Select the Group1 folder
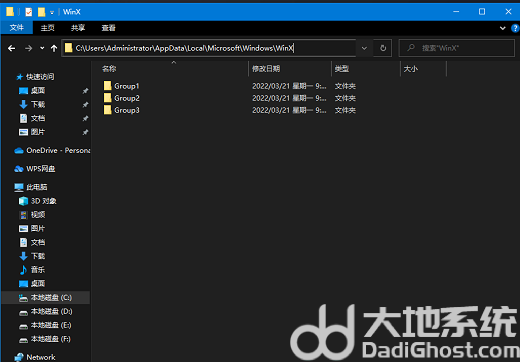Viewport: 520px width, 362px height. 121,86
